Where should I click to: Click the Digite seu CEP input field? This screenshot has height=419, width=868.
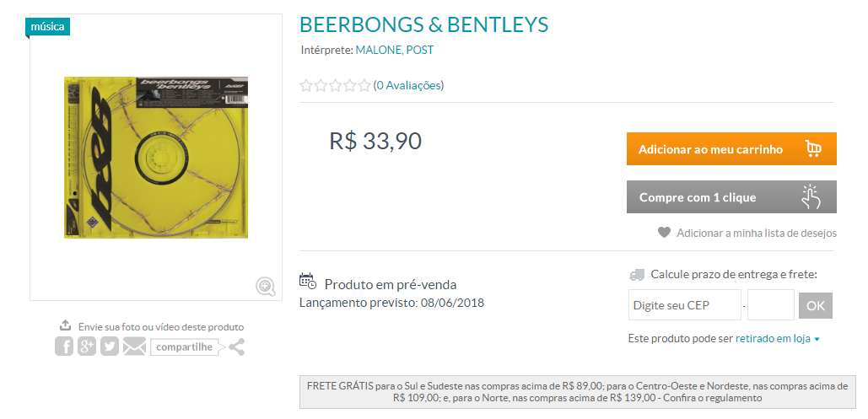tap(685, 305)
